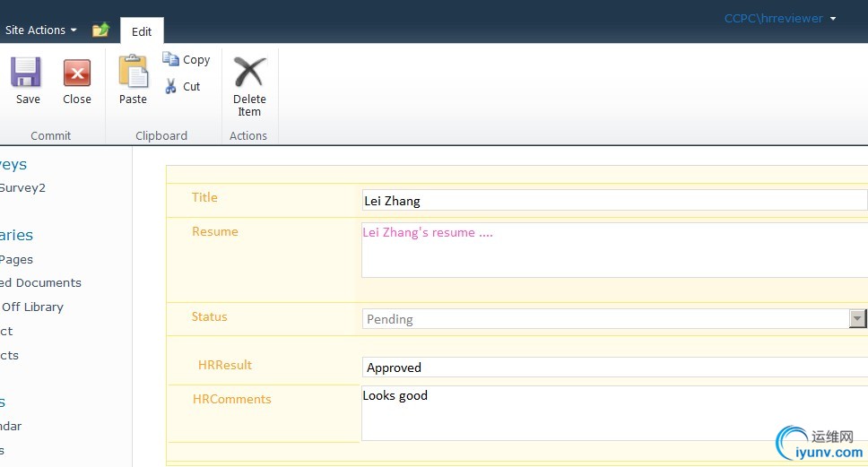The width and height of the screenshot is (868, 467).
Task: Open the Calendar link in sidebar
Action: click(11, 426)
